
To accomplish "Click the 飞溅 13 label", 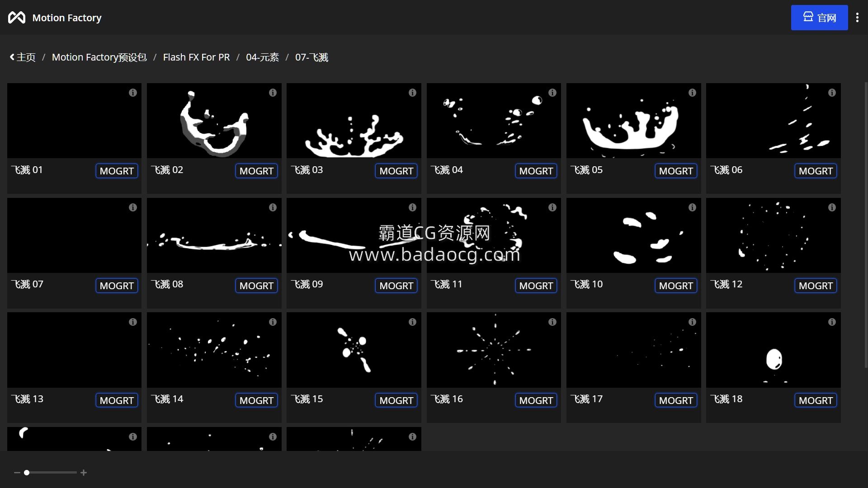I will click(x=27, y=399).
